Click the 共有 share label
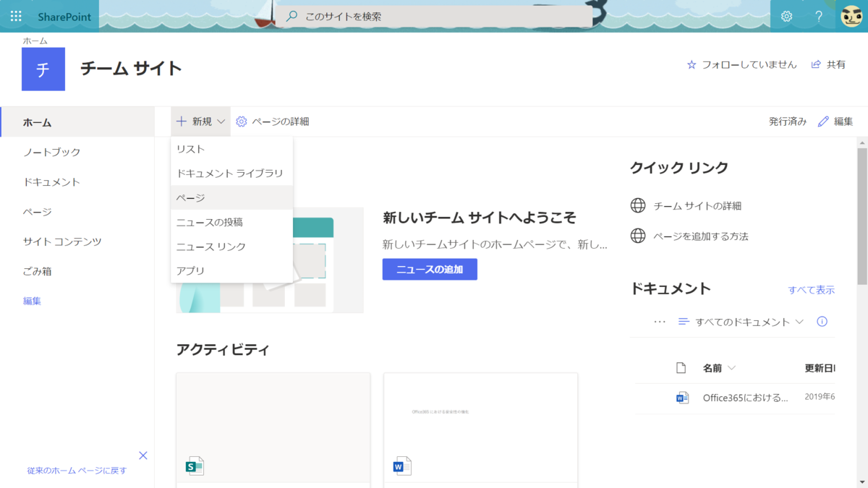 click(836, 64)
